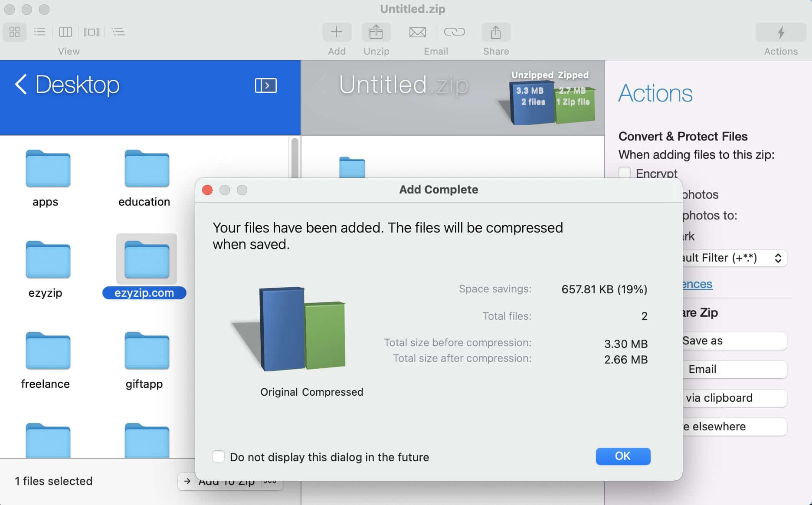Click the Email button in Actions panel
The image size is (812, 505).
(734, 369)
